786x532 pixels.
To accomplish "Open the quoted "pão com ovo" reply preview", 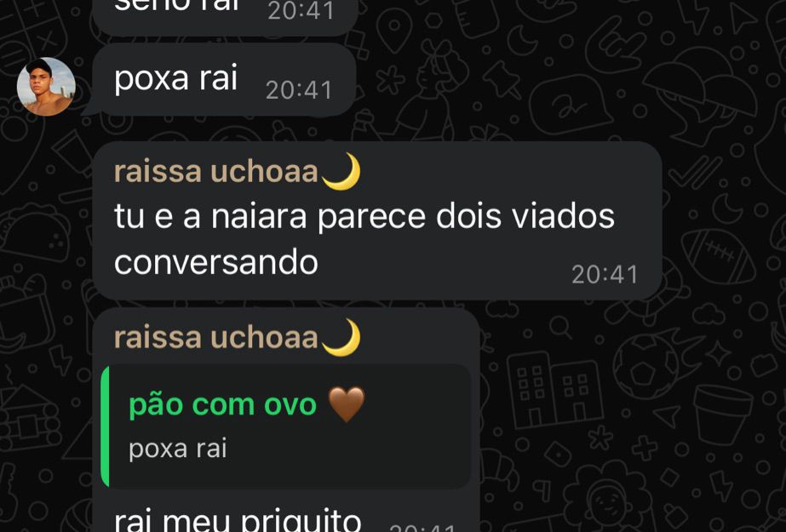I will pos(286,426).
